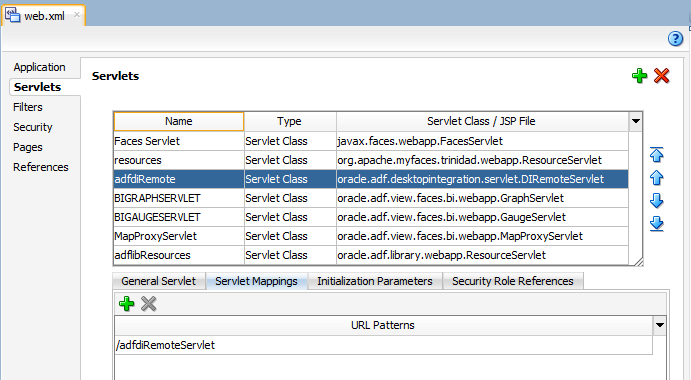Click the Type cell of MapProxyServlet

coord(290,236)
